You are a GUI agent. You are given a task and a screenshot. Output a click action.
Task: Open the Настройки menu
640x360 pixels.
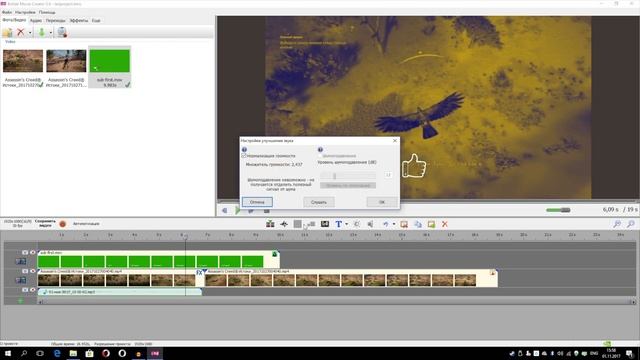tap(25, 12)
